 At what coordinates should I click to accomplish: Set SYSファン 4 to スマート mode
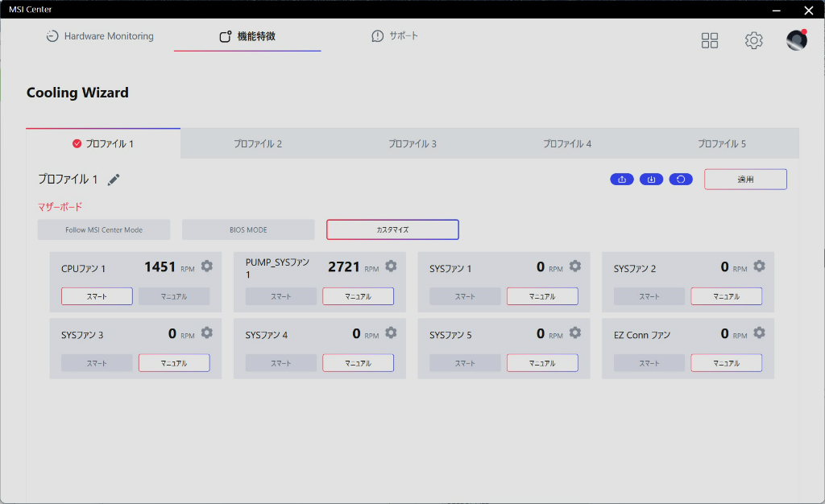pos(281,363)
